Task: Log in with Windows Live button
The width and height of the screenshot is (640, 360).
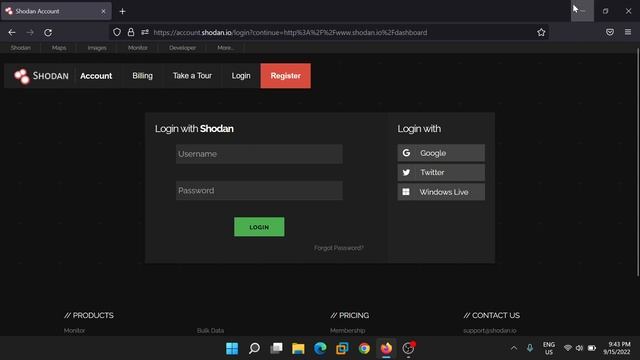Action: pos(441,192)
